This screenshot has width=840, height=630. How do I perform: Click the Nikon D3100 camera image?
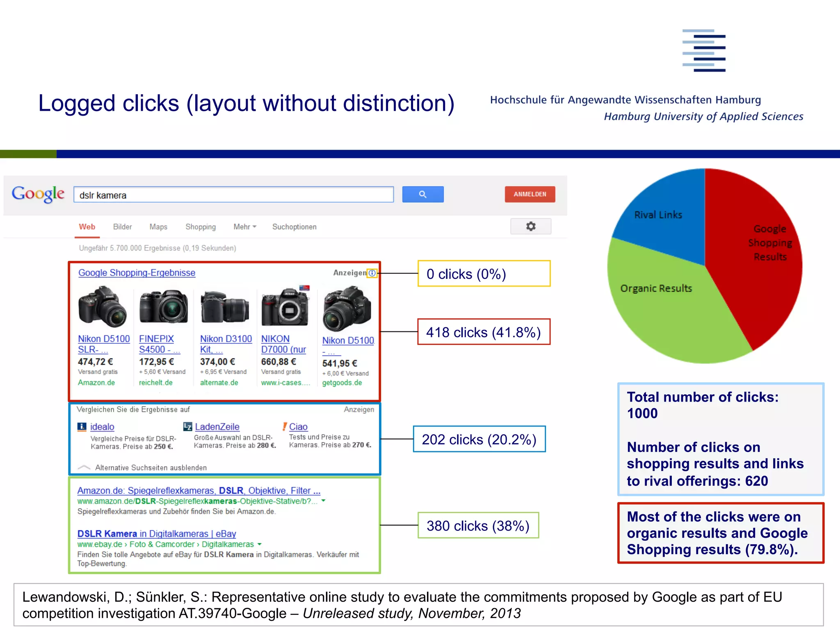[225, 307]
